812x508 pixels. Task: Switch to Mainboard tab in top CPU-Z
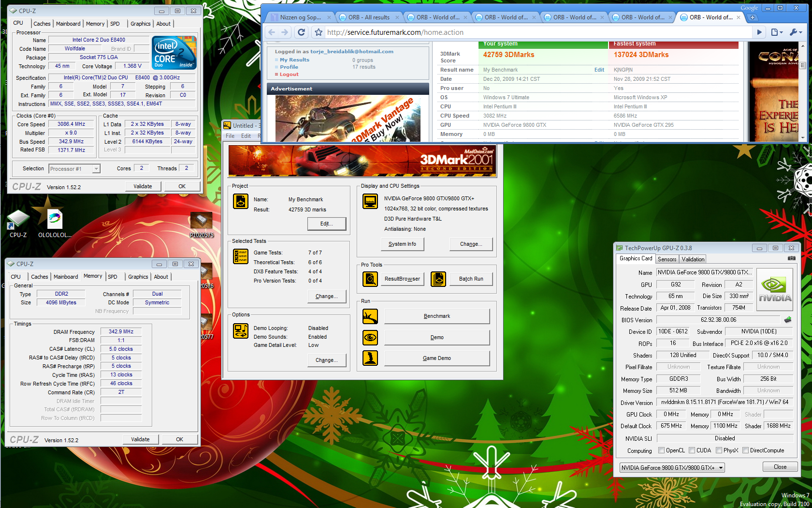(68, 24)
